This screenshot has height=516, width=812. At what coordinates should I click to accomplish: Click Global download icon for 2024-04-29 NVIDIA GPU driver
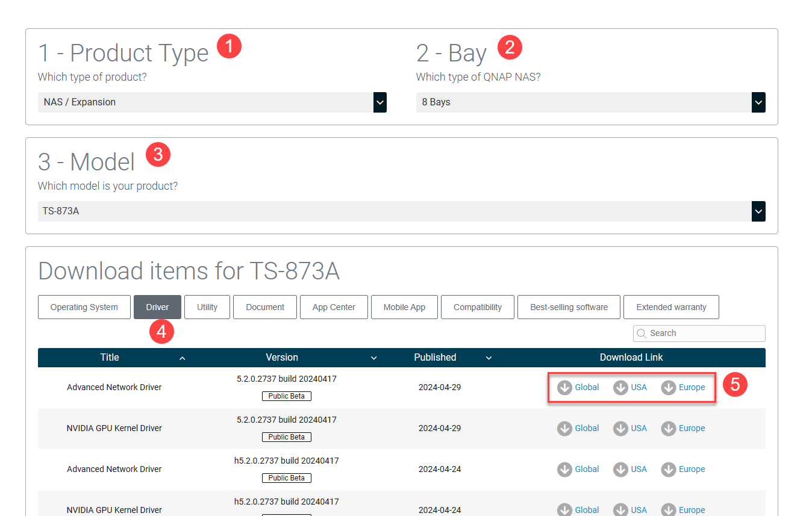(x=564, y=429)
